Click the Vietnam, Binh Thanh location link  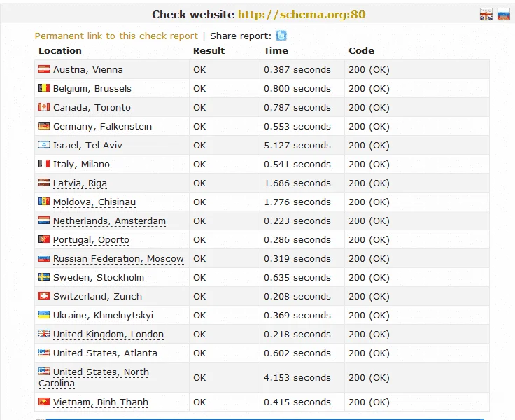(101, 402)
